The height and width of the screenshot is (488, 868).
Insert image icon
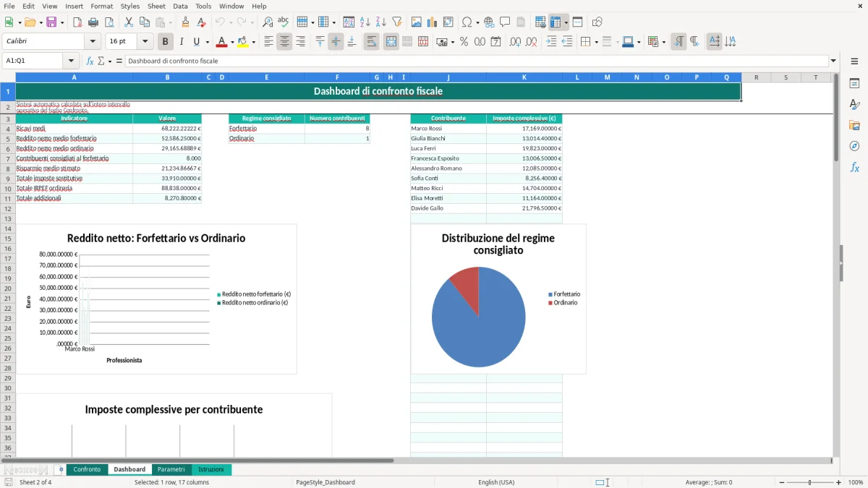(417, 22)
